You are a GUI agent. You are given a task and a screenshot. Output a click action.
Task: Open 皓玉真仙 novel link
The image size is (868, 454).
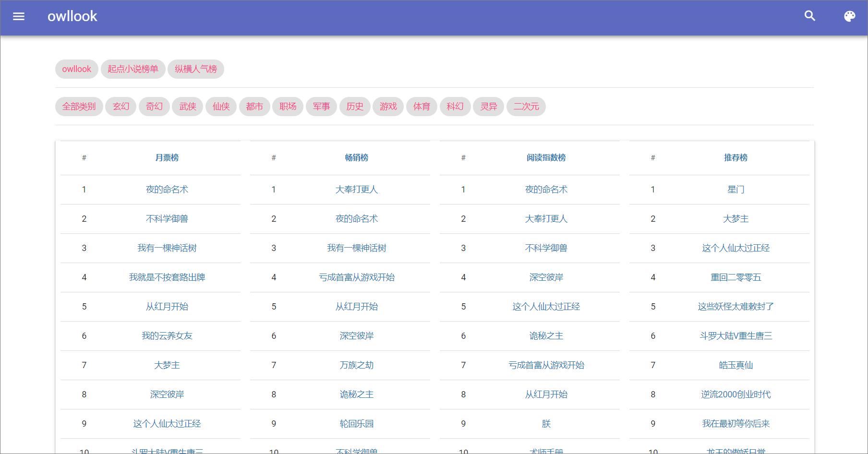[x=736, y=365]
